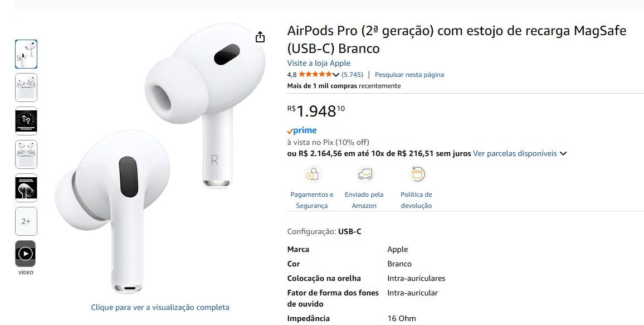Click the Política de devolução box icon
This screenshot has width=644, height=325.
click(x=417, y=174)
